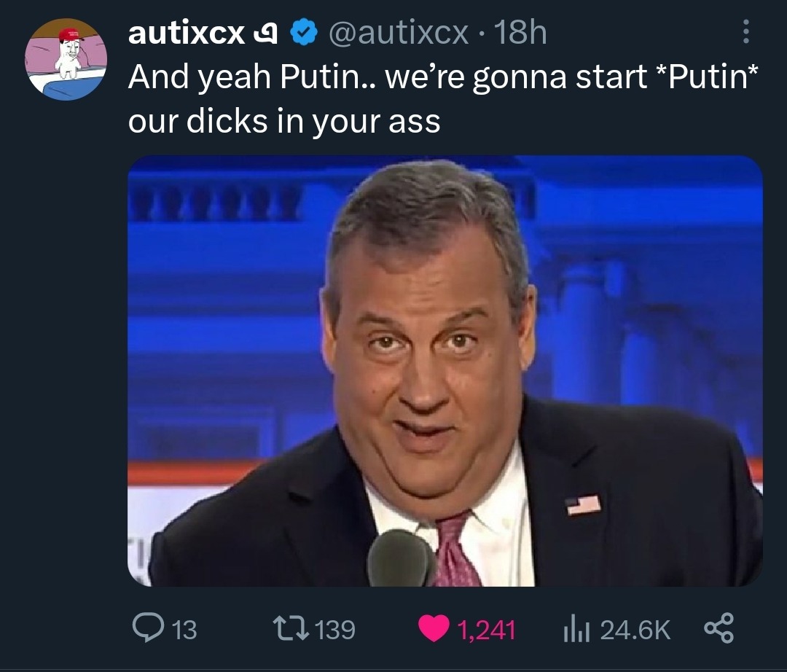The image size is (787, 672).
Task: Open the tweet text to expand post
Action: click(x=443, y=99)
